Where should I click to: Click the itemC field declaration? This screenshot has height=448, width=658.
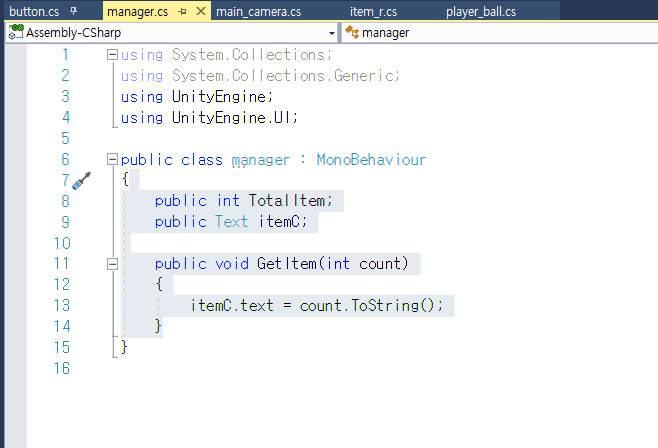[x=279, y=221]
